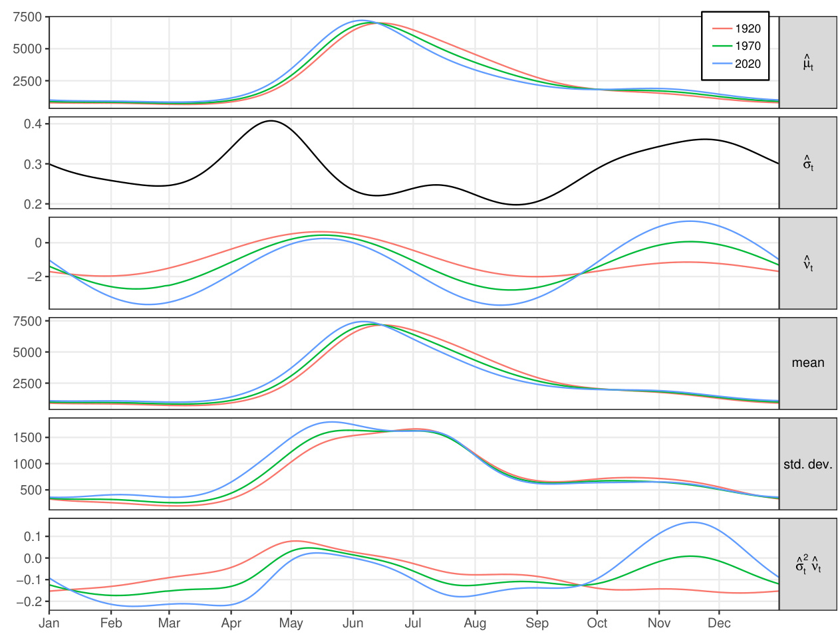Click the 0.4 y-axis tick label
This screenshot has width=840, height=636.
33,124
